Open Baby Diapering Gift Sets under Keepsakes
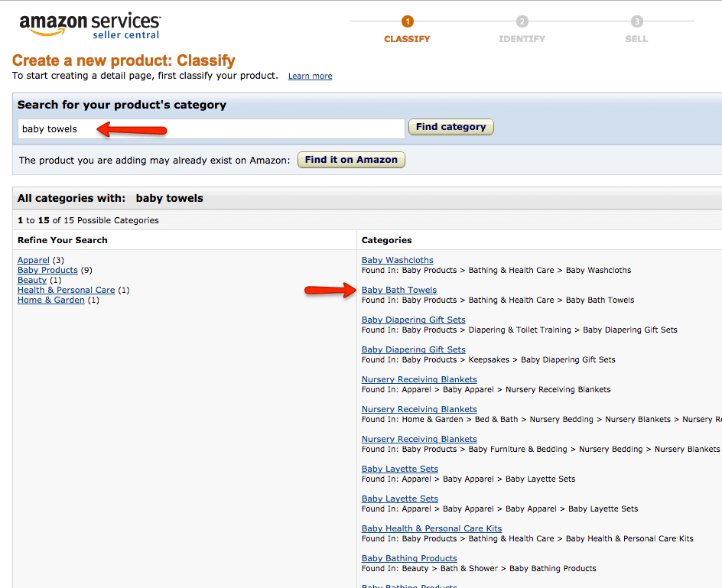Screen dimensions: 722x588 414,350
